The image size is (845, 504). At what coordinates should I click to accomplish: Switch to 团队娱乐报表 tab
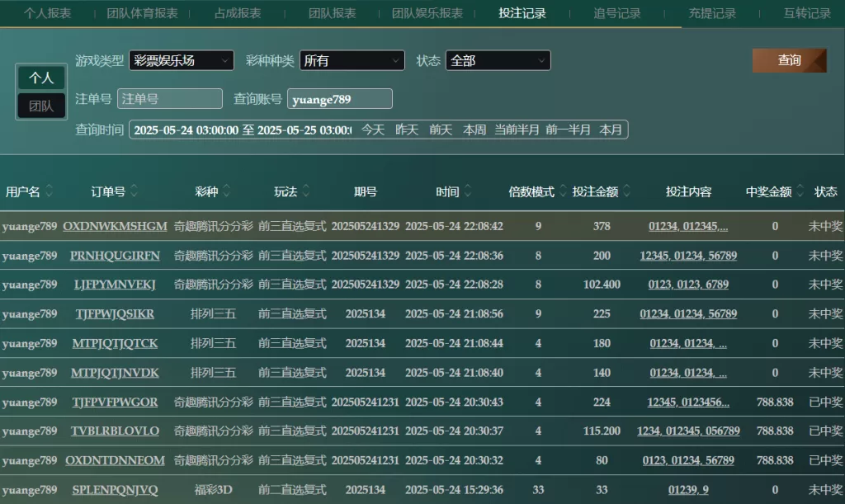tap(427, 13)
